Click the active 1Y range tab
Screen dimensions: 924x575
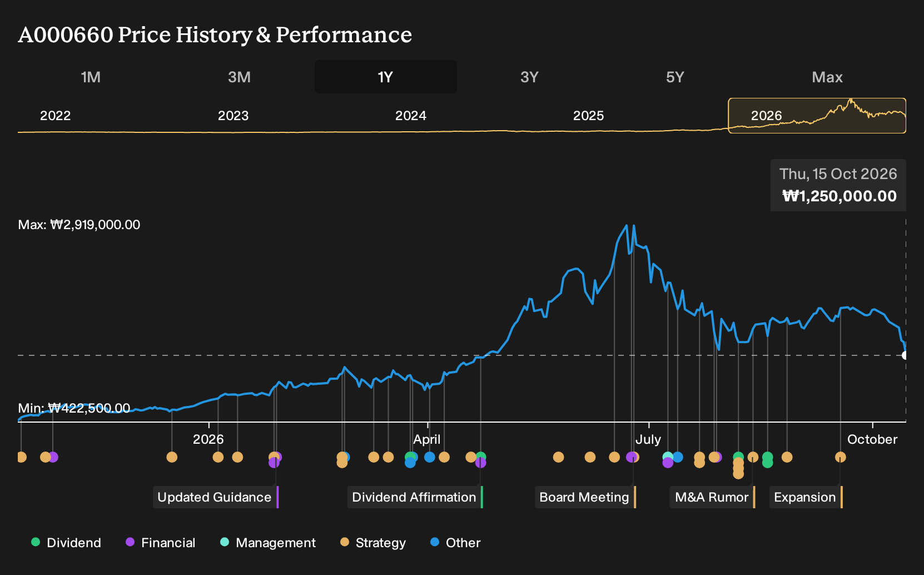point(386,77)
